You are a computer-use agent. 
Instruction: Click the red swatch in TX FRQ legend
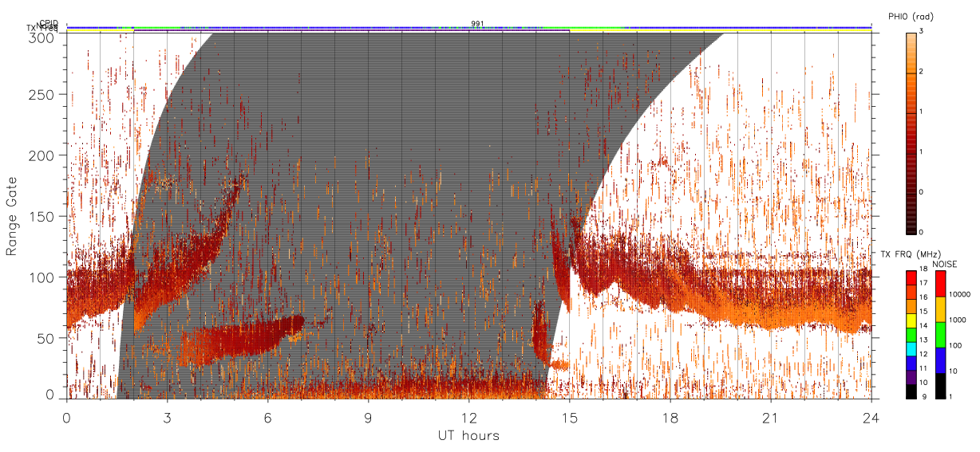[911, 277]
